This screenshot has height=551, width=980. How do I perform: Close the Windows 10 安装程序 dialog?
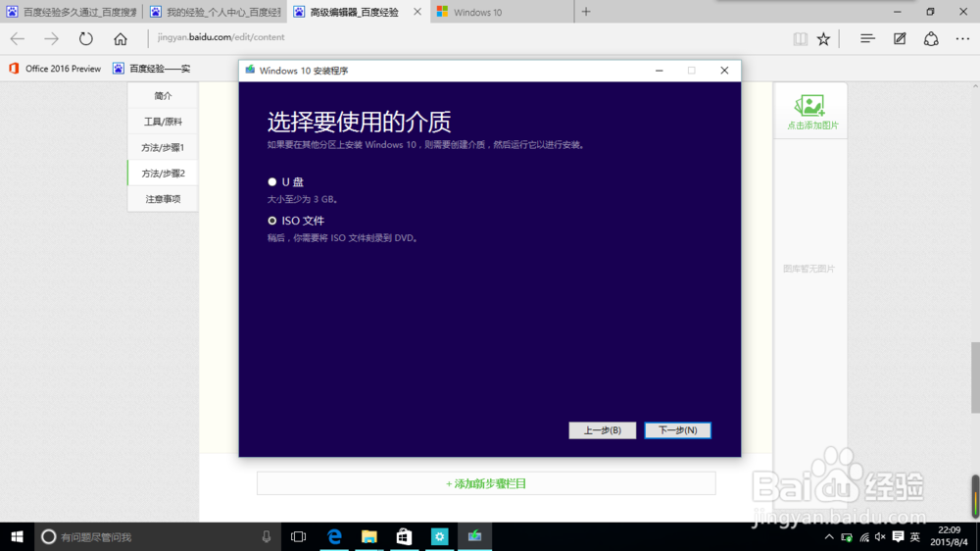(x=724, y=71)
